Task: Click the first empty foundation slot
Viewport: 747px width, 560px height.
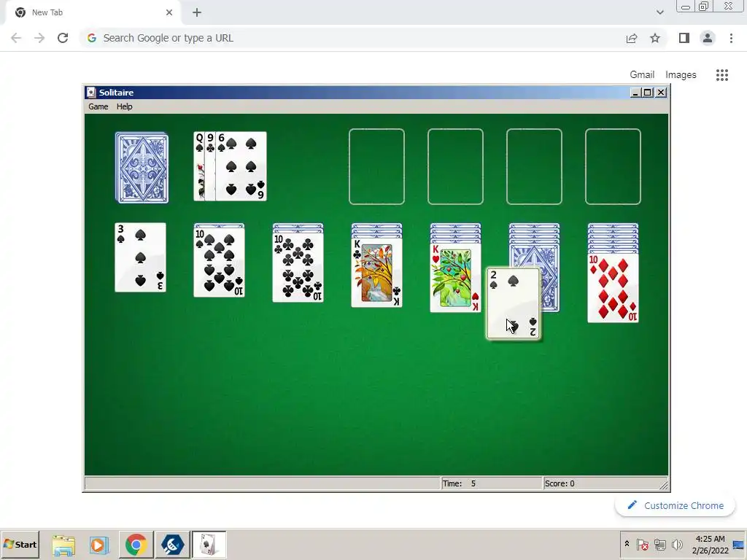Action: click(377, 167)
